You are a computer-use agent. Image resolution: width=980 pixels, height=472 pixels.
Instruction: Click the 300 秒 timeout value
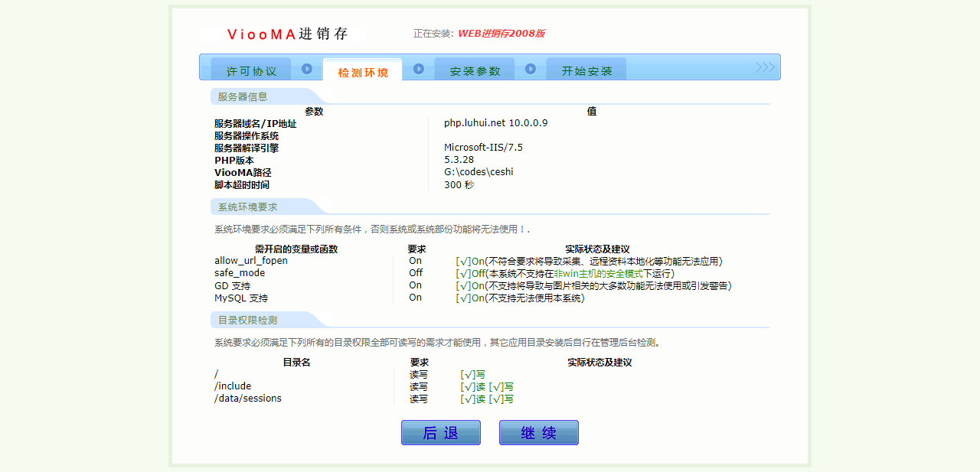(459, 184)
